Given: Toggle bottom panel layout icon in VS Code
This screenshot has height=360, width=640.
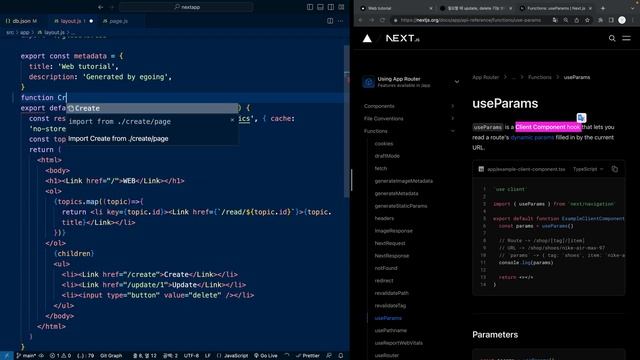Looking at the screenshot, I should click(x=320, y=7).
